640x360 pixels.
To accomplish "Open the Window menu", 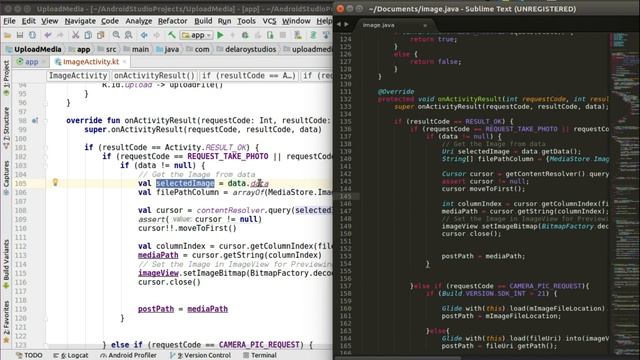I will point(296,21).
